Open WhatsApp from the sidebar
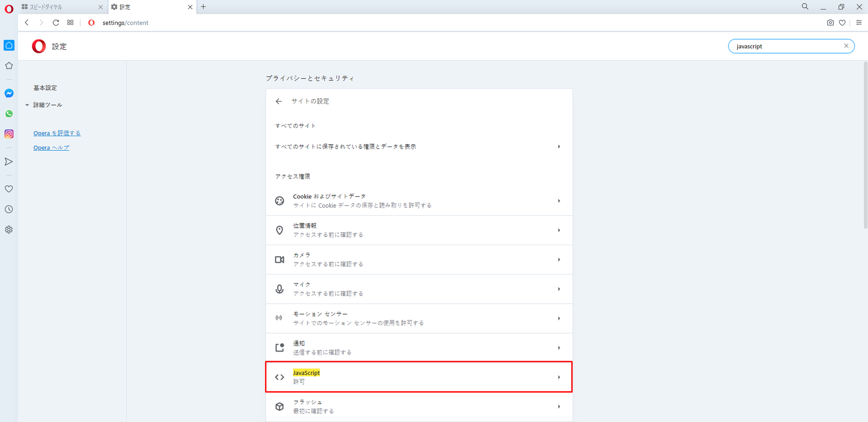This screenshot has height=422, width=868. coord(9,114)
